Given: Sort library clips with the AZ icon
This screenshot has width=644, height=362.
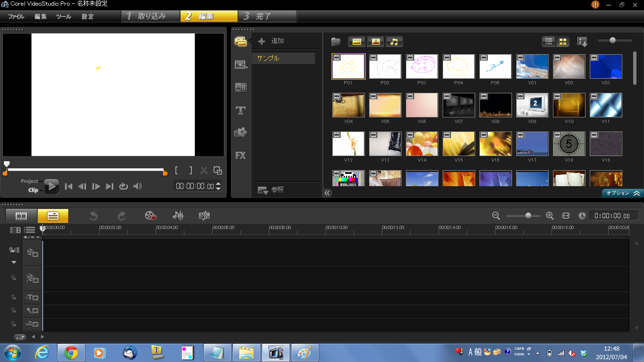Looking at the screenshot, I should point(582,41).
